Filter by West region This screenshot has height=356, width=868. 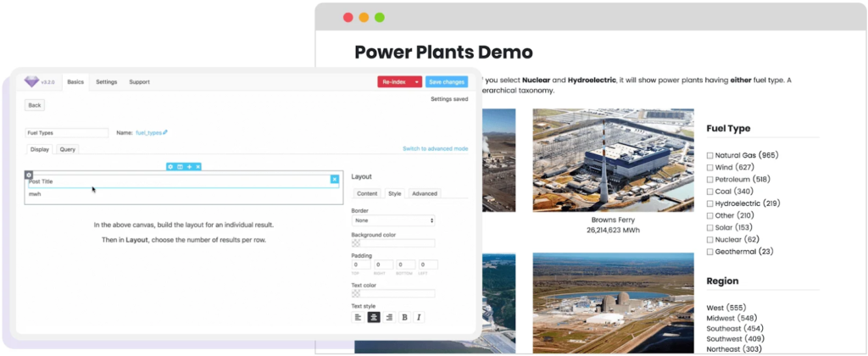[726, 308]
